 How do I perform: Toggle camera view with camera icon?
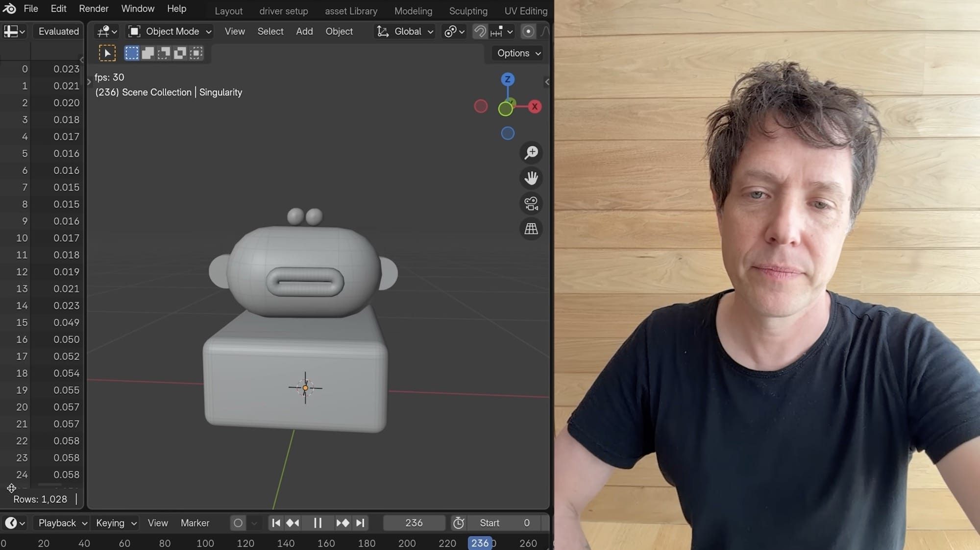[x=531, y=203]
